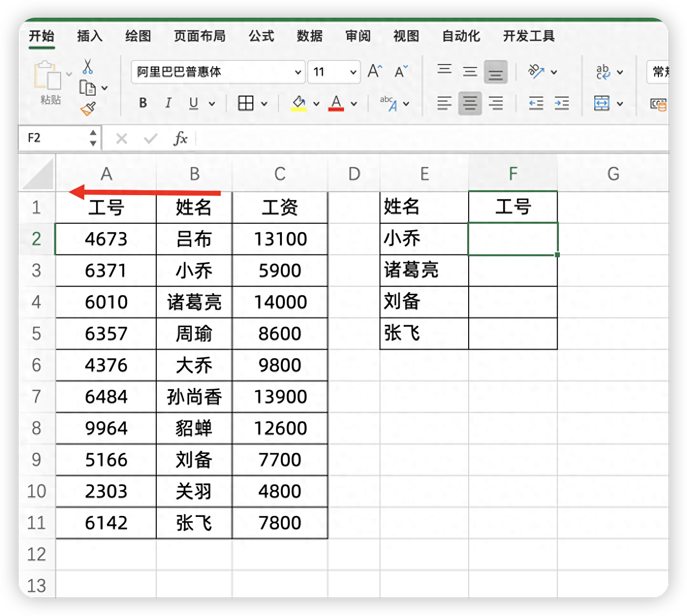The height and width of the screenshot is (616, 687).
Task: Click the Increase Font Size icon
Action: 375,71
